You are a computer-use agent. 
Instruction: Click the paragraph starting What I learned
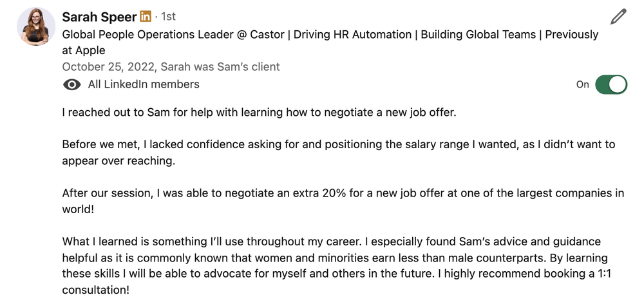coord(336,265)
